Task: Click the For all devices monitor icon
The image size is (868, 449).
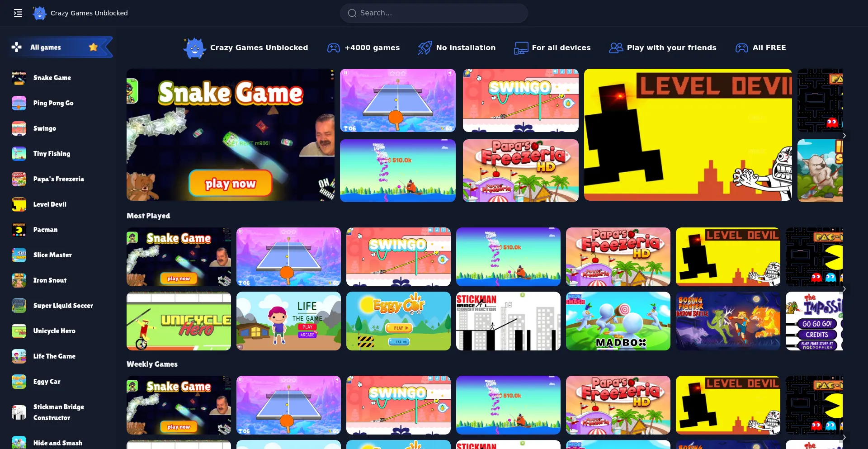Action: (x=521, y=48)
